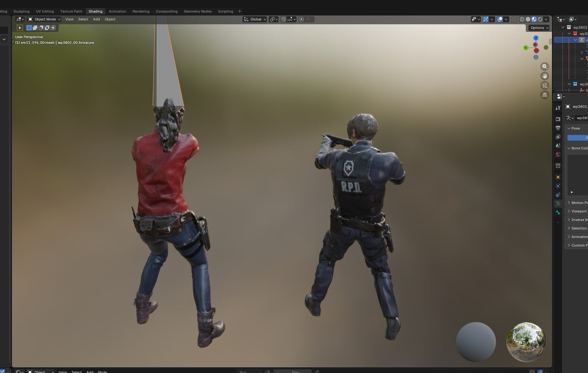Expand the Motion Paths panel
This screenshot has width=588, height=373.
point(577,203)
